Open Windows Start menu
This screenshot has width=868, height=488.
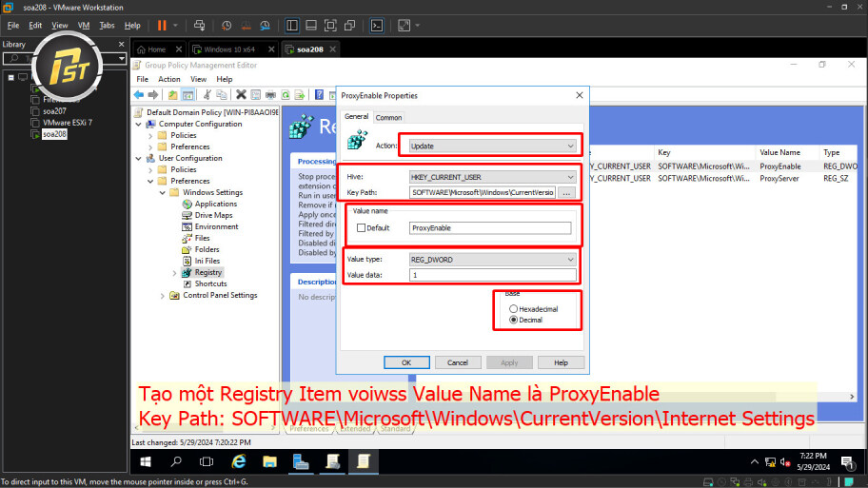click(146, 461)
